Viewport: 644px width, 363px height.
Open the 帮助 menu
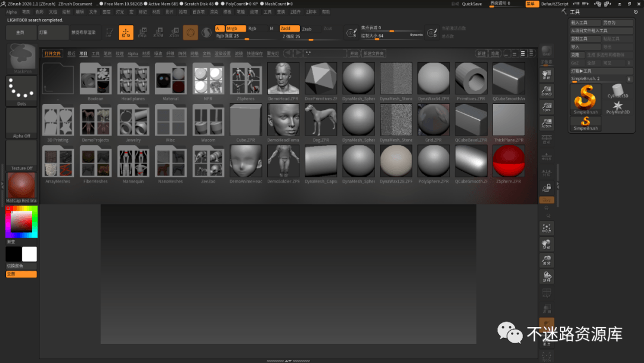click(326, 12)
